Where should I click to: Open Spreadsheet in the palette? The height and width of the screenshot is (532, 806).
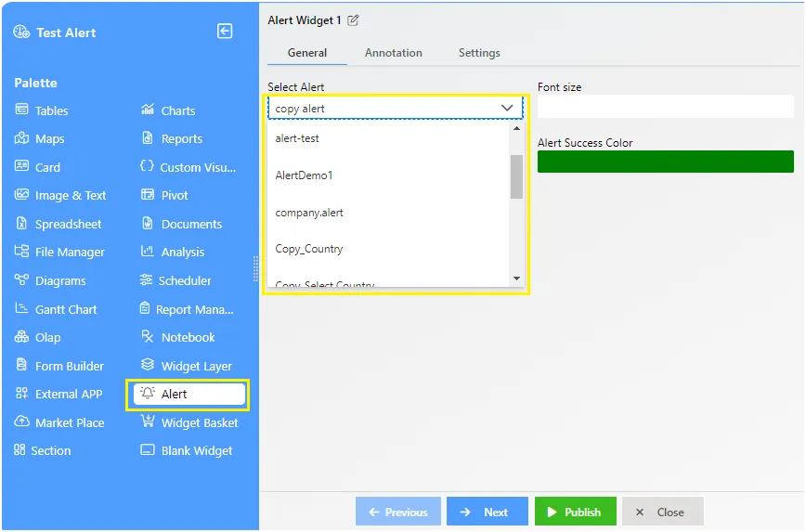pyautogui.click(x=58, y=224)
